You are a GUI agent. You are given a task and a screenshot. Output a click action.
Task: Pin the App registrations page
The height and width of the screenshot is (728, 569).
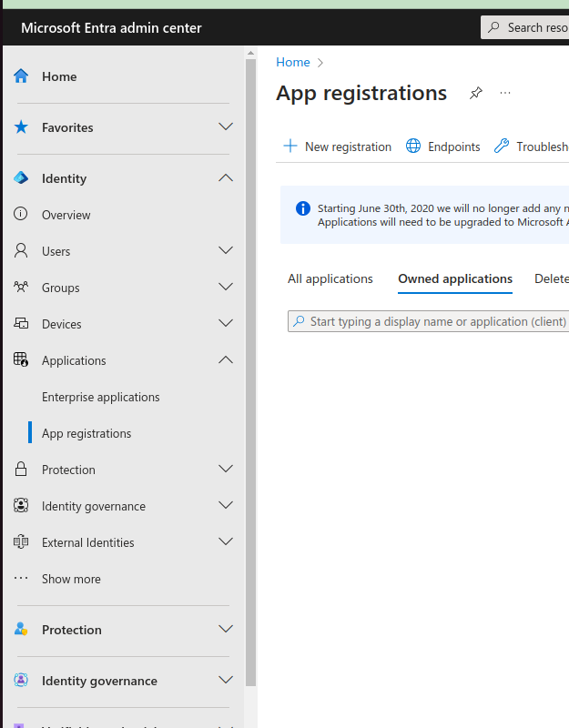coord(475,93)
